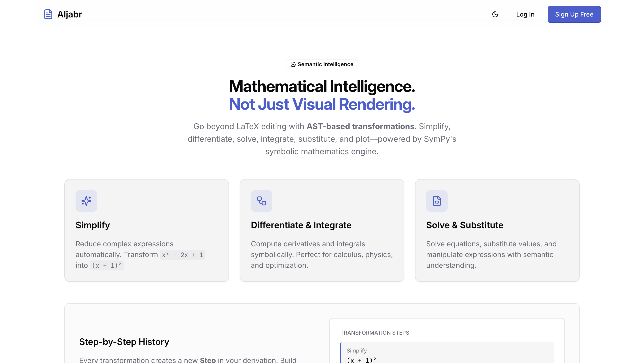Click the x² + 2x + 1 inline code chip

click(x=183, y=255)
